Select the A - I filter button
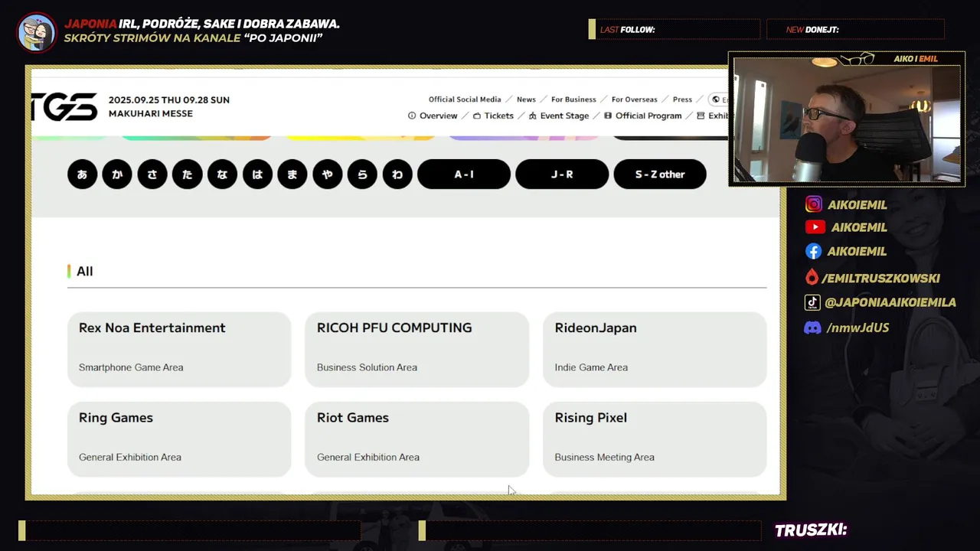 tap(464, 174)
